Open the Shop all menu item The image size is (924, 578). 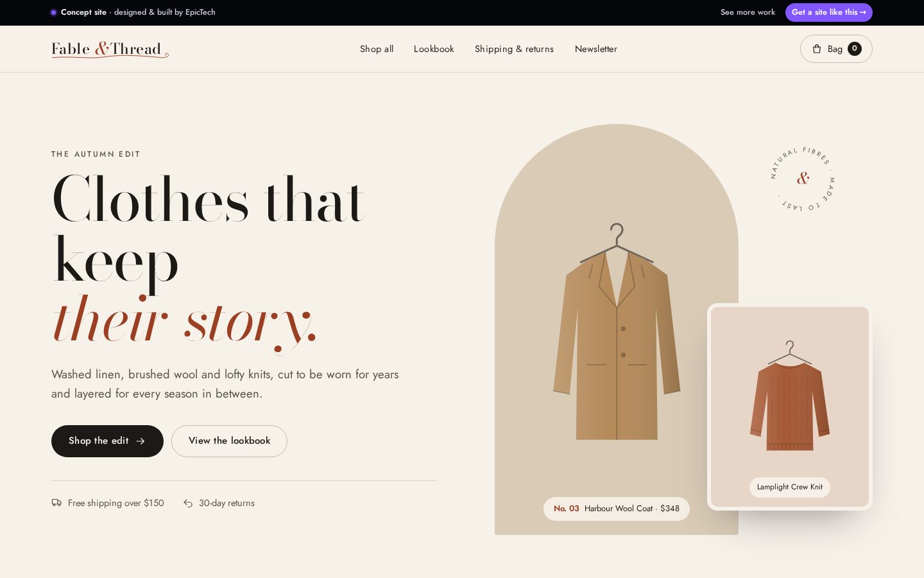(x=377, y=49)
